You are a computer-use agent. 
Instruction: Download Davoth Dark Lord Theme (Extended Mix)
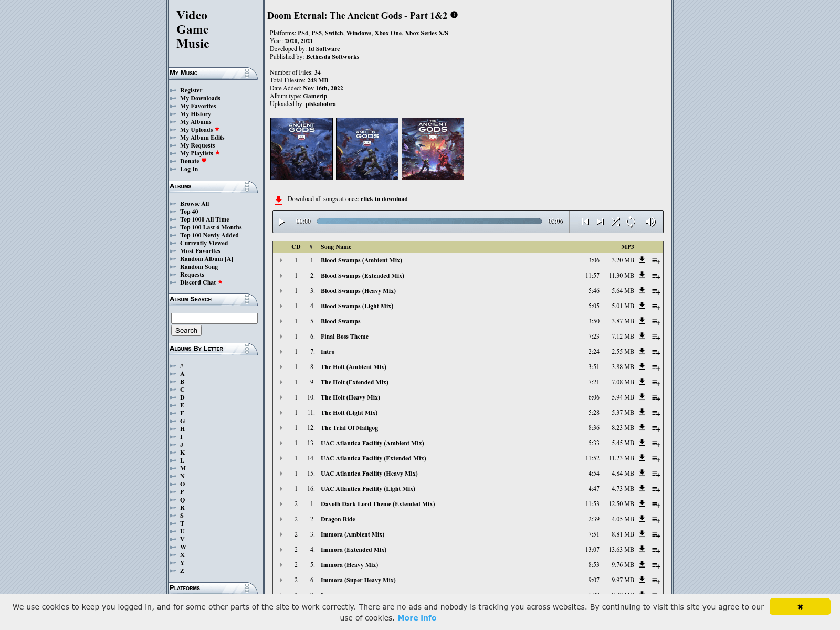pyautogui.click(x=642, y=503)
